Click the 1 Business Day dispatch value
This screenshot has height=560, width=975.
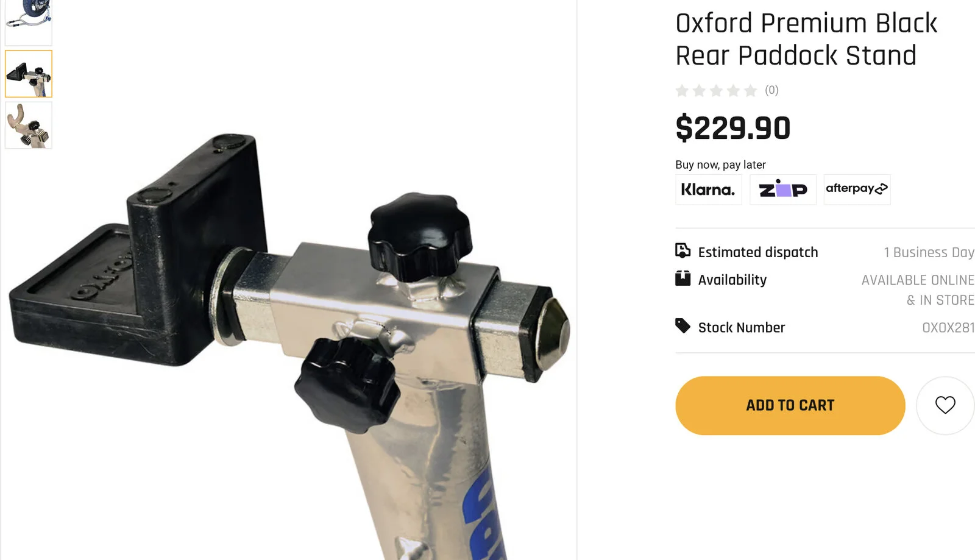click(x=929, y=252)
